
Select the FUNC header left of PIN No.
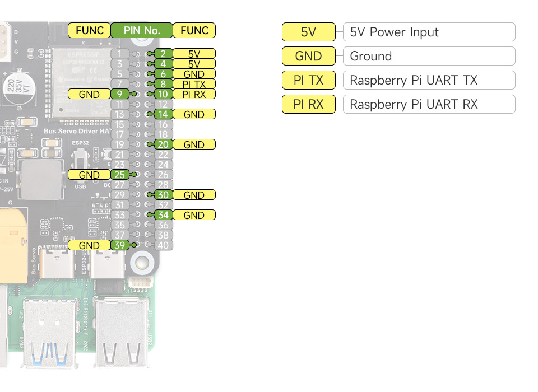[x=89, y=30]
